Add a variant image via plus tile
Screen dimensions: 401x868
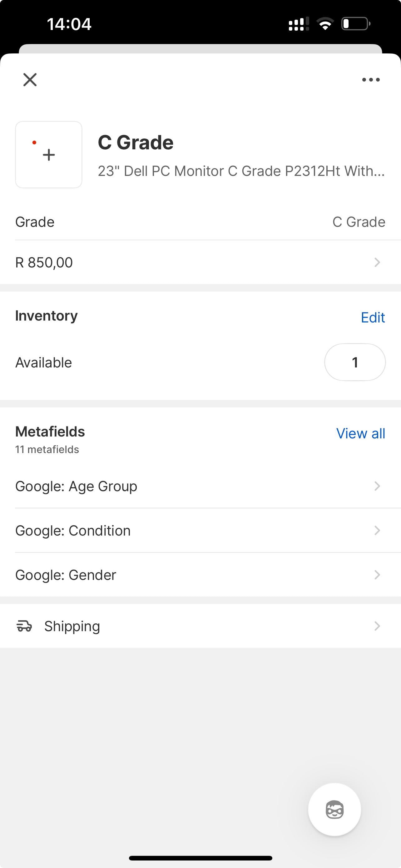point(49,155)
